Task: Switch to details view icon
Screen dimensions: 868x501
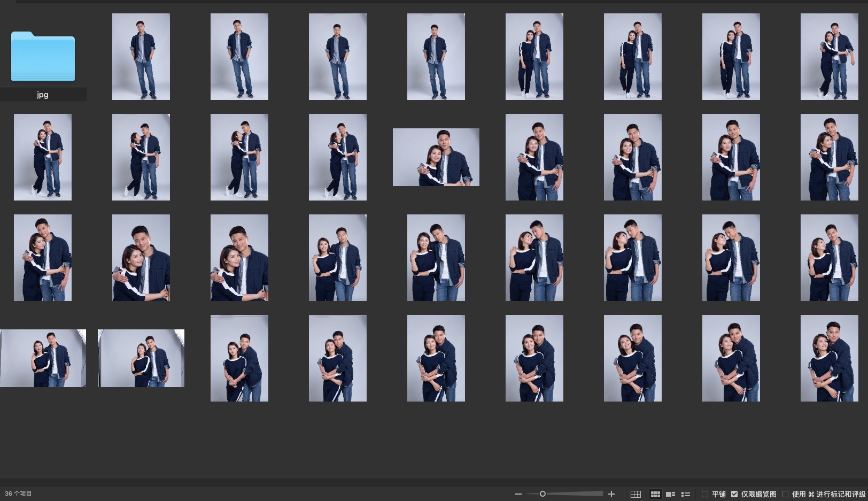Action: click(x=670, y=494)
